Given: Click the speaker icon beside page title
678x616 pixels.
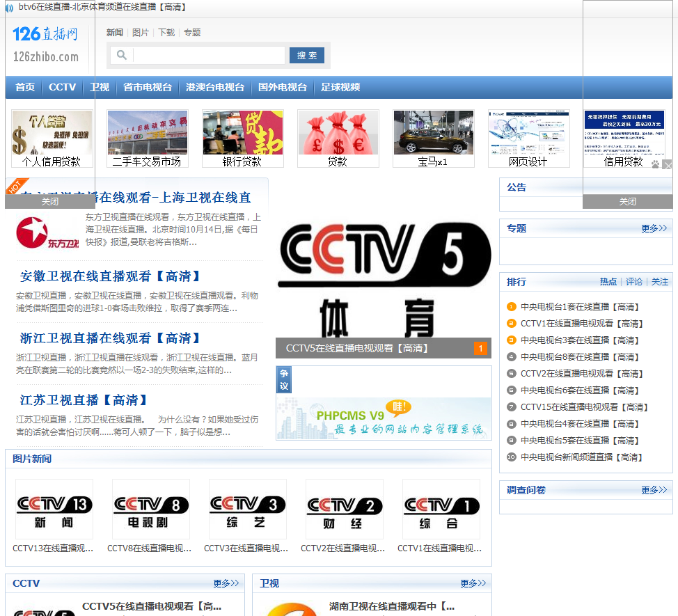Looking at the screenshot, I should (x=9, y=8).
